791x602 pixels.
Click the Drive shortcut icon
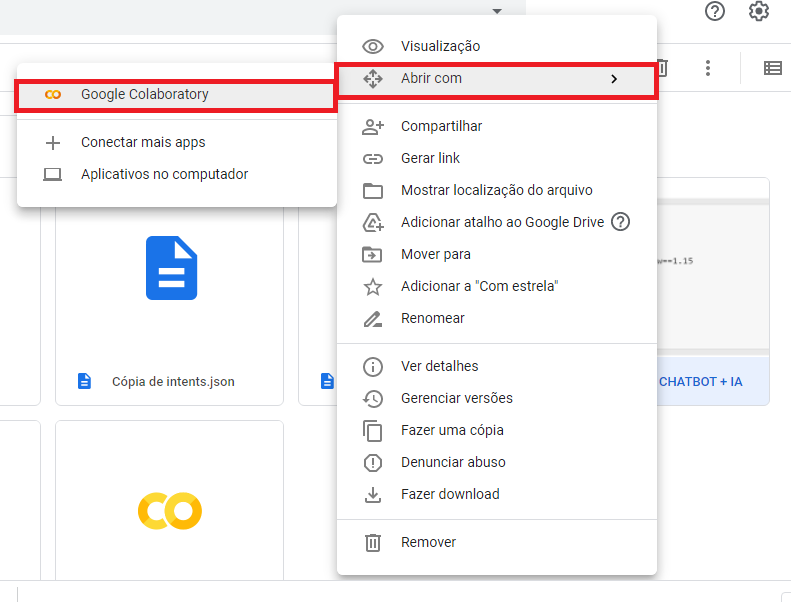(x=373, y=223)
